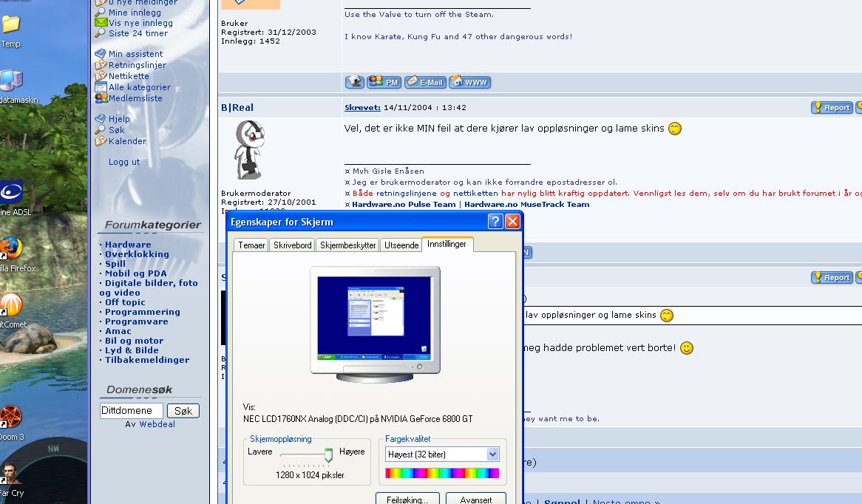862x504 pixels.
Task: Click the B|Real avatar image
Action: [250, 150]
